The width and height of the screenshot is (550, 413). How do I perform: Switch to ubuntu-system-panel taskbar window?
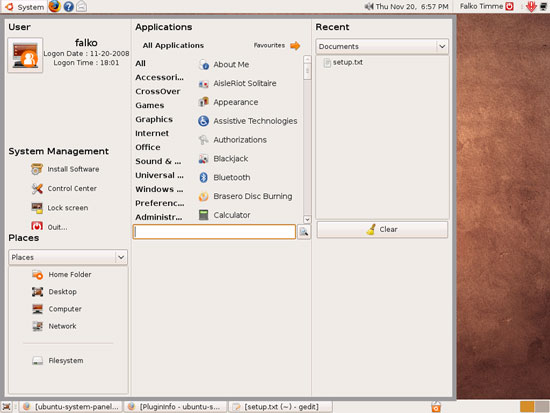click(70, 407)
